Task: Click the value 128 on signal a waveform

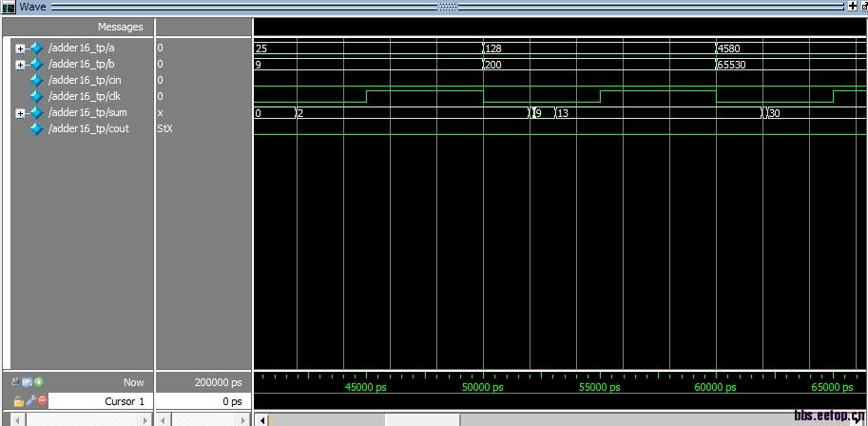Action: point(492,48)
